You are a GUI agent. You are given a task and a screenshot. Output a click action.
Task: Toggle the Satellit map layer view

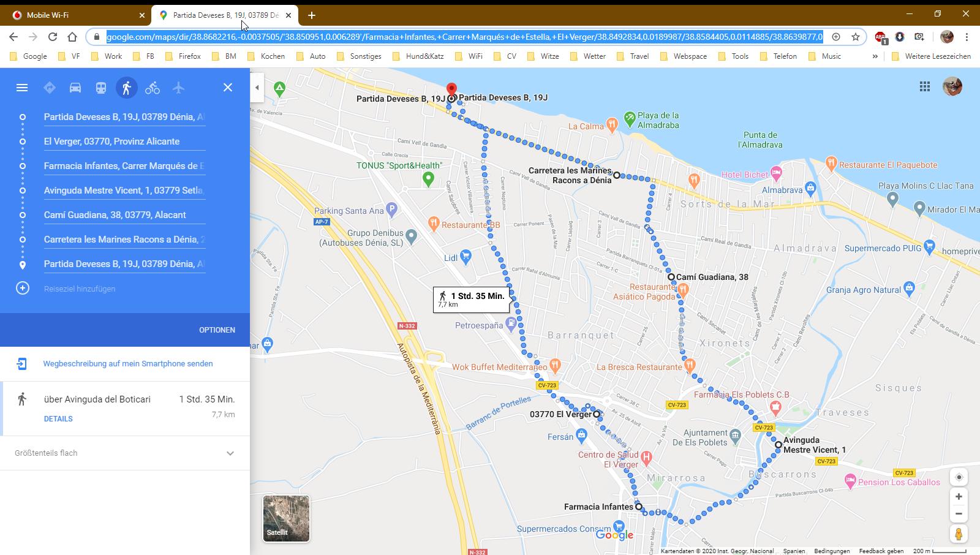pos(286,519)
